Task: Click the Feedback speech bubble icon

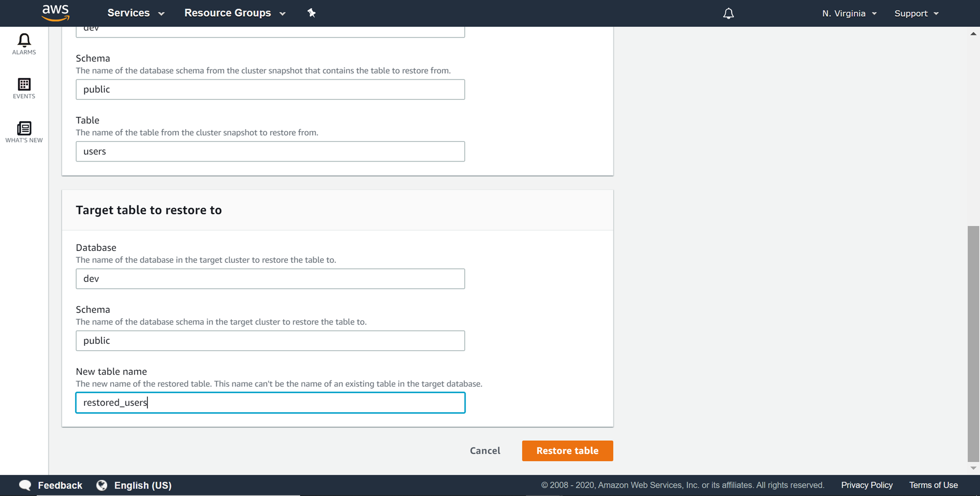Action: pos(25,485)
